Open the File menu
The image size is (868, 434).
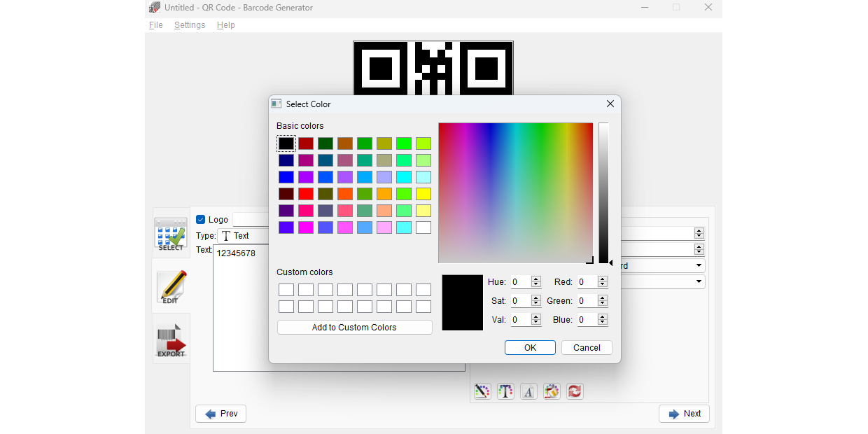point(155,24)
